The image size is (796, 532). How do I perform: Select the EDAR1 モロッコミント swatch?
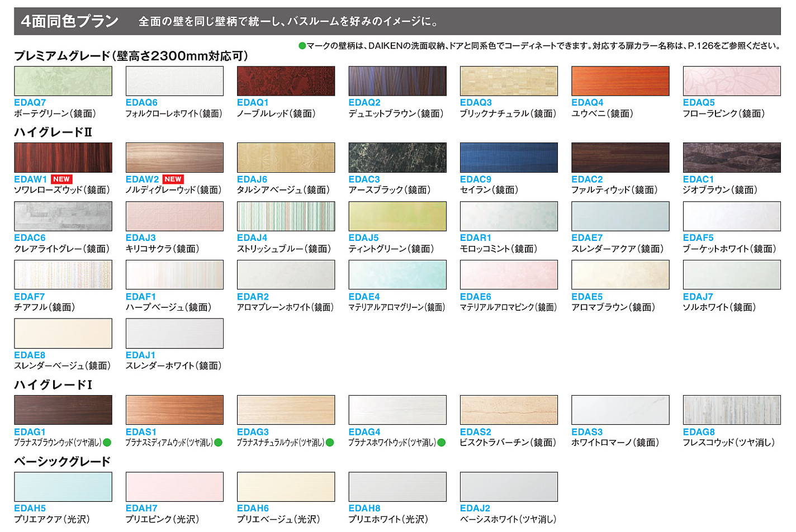pos(509,216)
